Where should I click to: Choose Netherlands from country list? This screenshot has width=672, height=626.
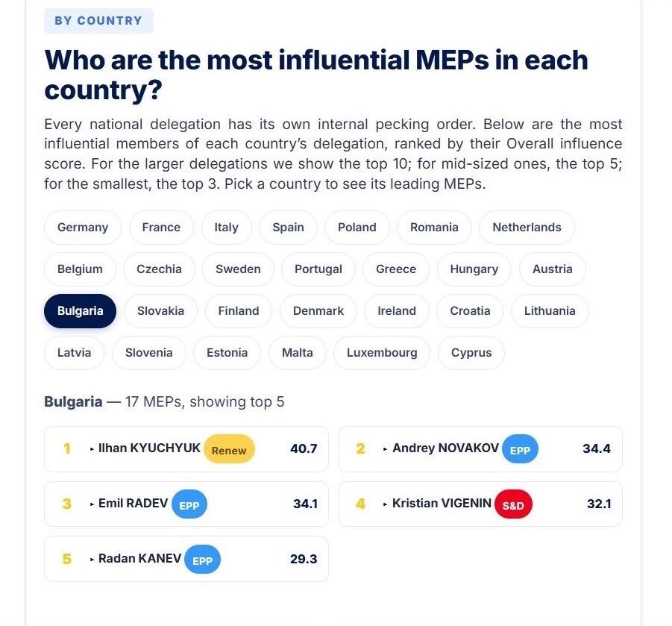527,228
